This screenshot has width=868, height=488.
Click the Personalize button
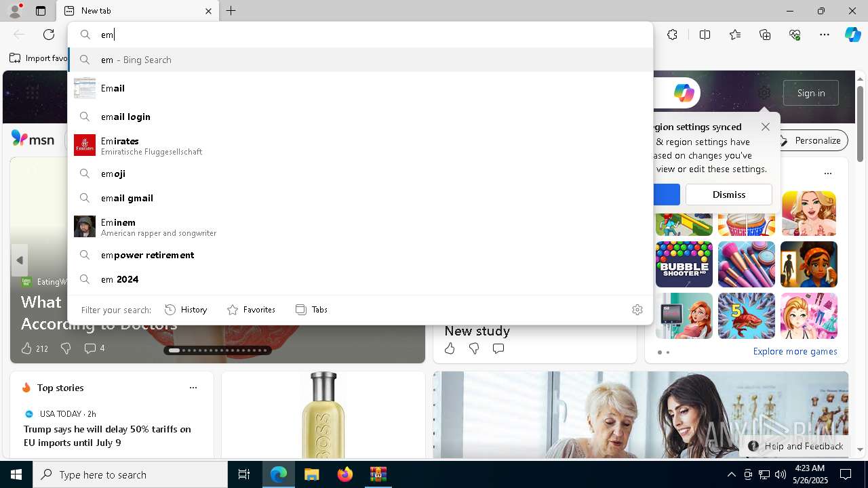(x=810, y=140)
